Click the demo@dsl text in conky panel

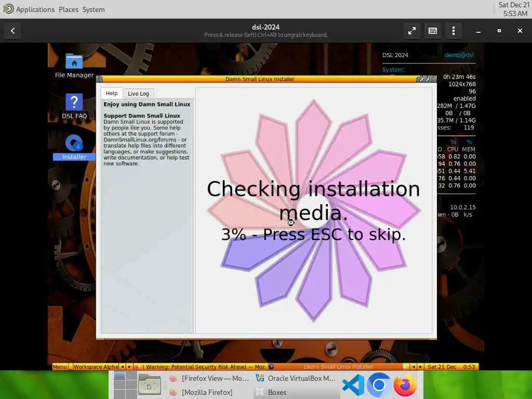tap(459, 55)
